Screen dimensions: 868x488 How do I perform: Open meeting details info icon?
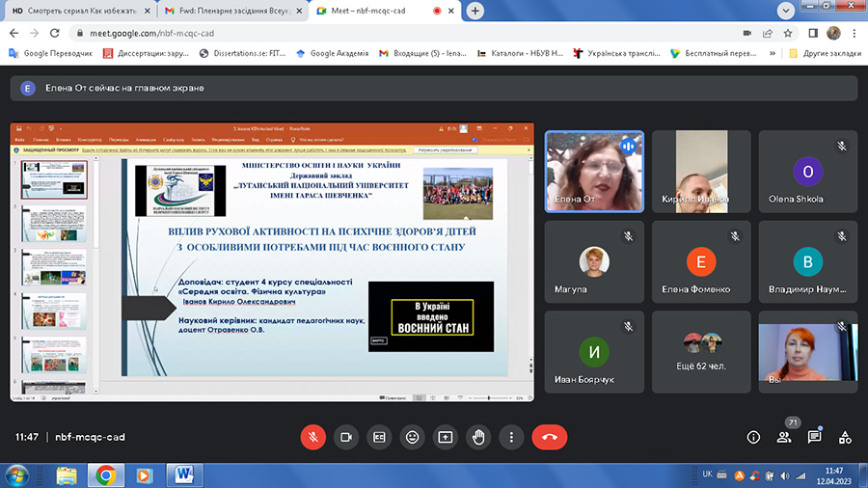(753, 437)
